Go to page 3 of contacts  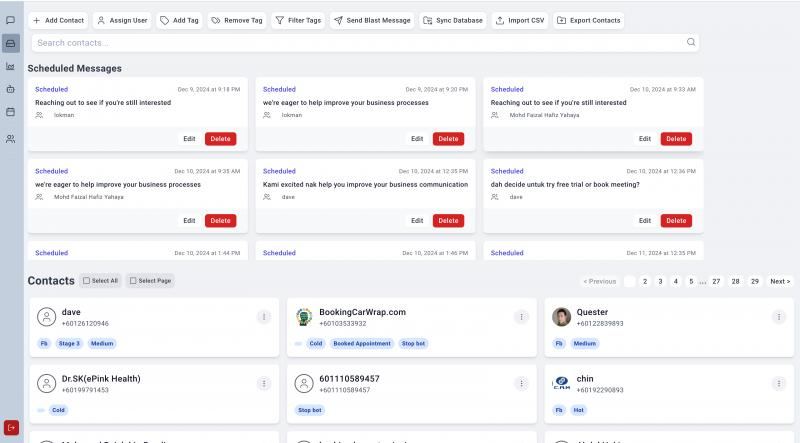[x=660, y=281]
